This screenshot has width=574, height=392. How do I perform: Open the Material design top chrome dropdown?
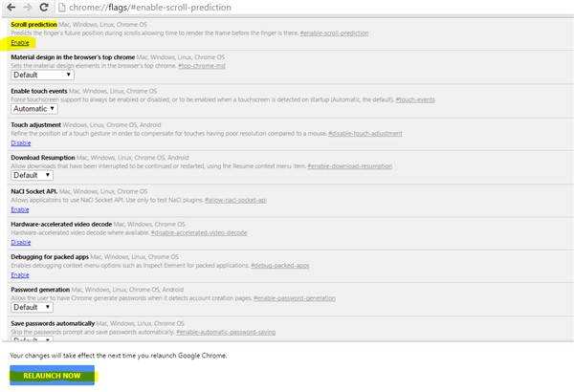point(42,75)
